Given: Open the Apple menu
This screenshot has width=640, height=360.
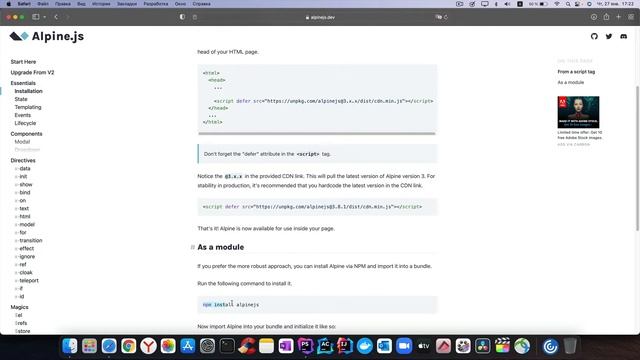Looking at the screenshot, I should click(9, 4).
